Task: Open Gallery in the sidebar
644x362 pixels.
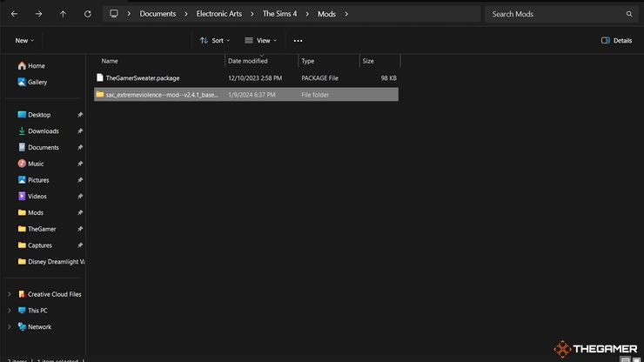Action: (x=32, y=82)
